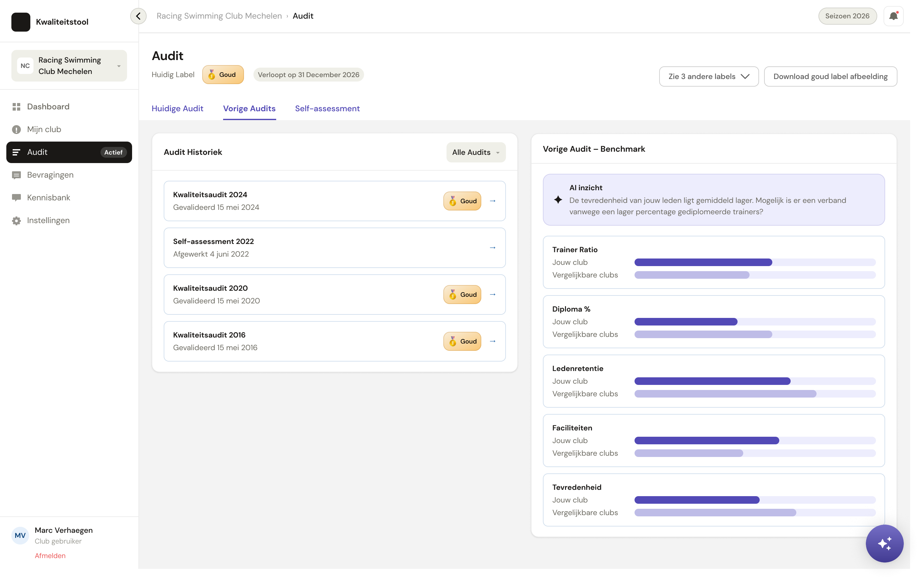The image size is (924, 584).
Task: Click the Audit Historiek heading
Action: 193,152
